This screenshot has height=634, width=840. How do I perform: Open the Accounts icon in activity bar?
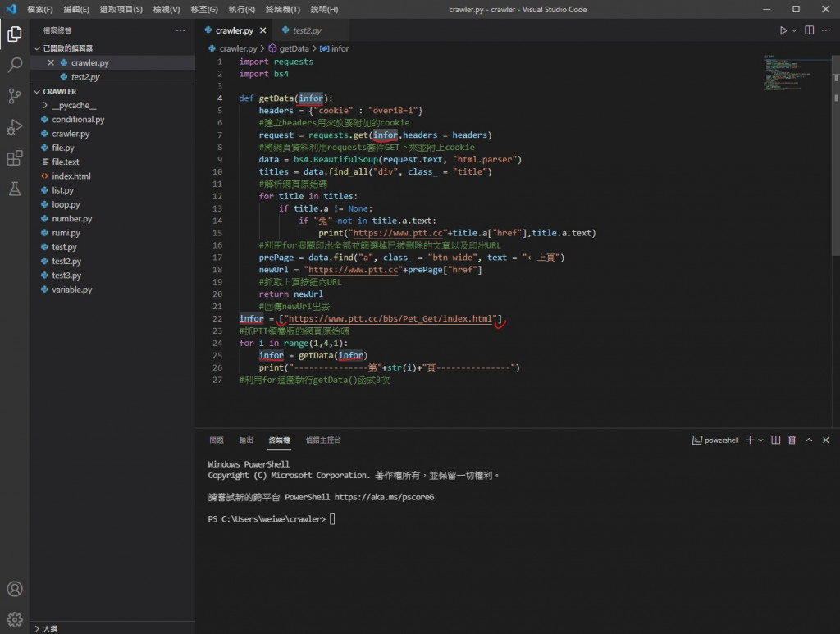click(x=15, y=589)
